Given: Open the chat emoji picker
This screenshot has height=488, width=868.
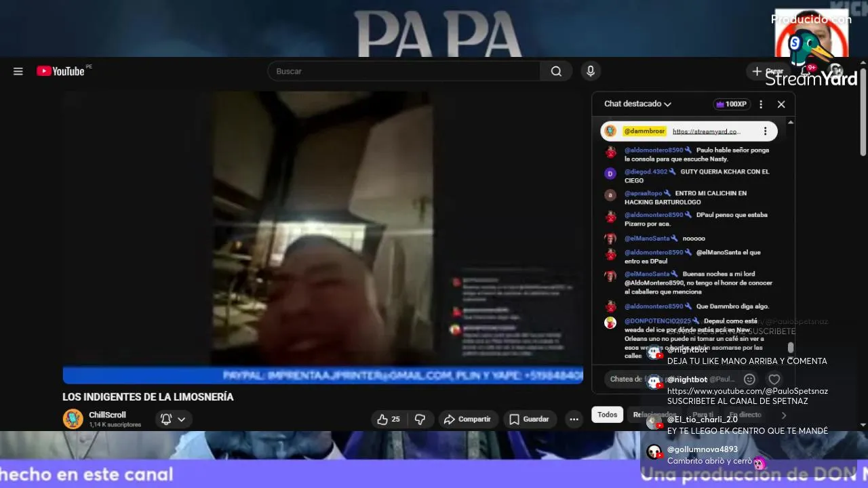Looking at the screenshot, I should tap(749, 380).
